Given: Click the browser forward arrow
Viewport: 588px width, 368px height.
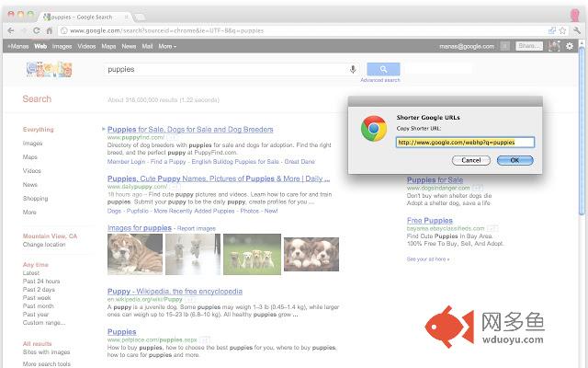Looking at the screenshot, I should coord(24,30).
